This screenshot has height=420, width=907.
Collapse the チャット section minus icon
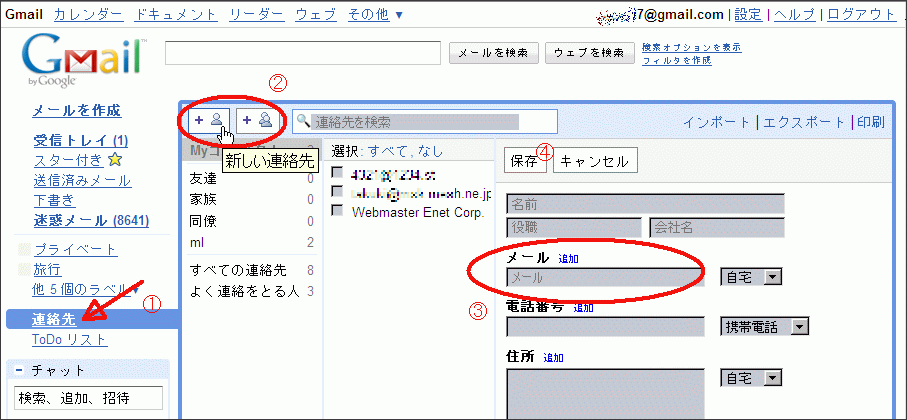(x=19, y=370)
